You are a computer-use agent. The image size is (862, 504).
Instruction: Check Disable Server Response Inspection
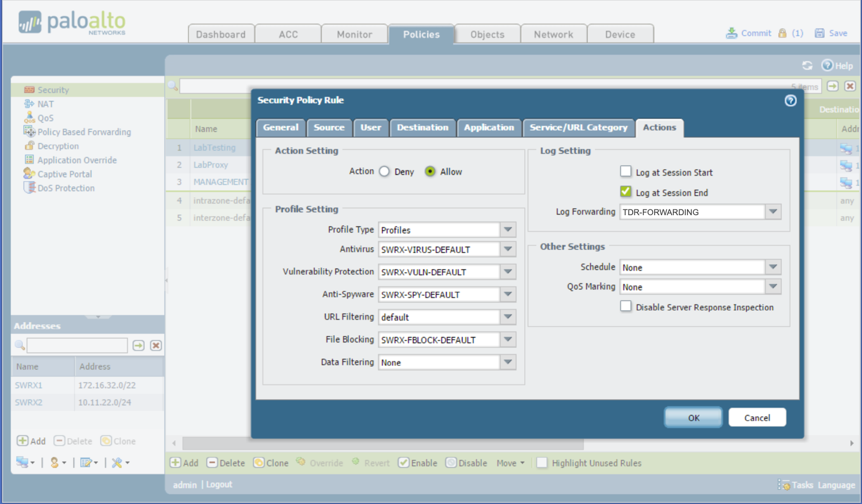[626, 306]
